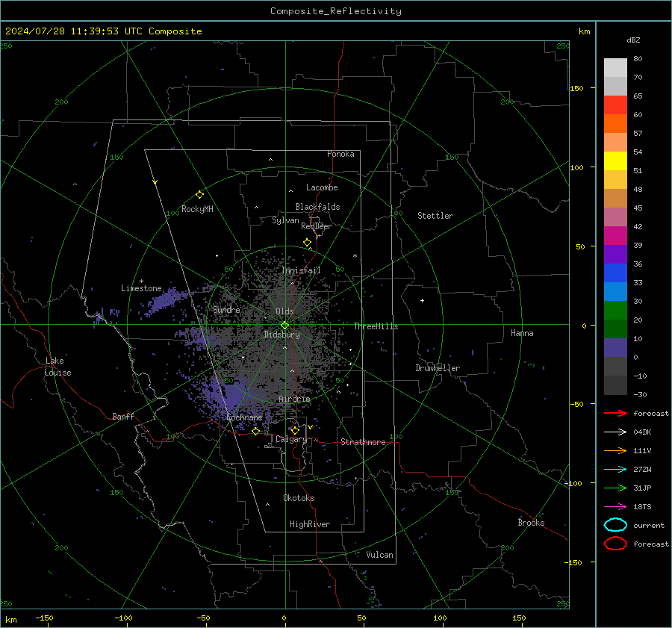Click the Sundre town label

[x=227, y=309]
